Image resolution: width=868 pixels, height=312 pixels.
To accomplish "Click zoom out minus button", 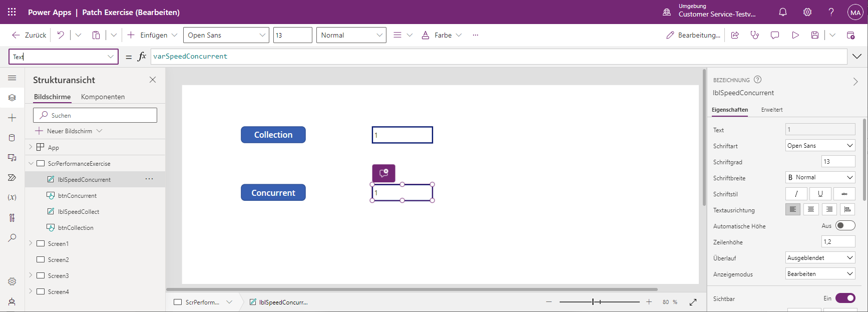I will (549, 302).
